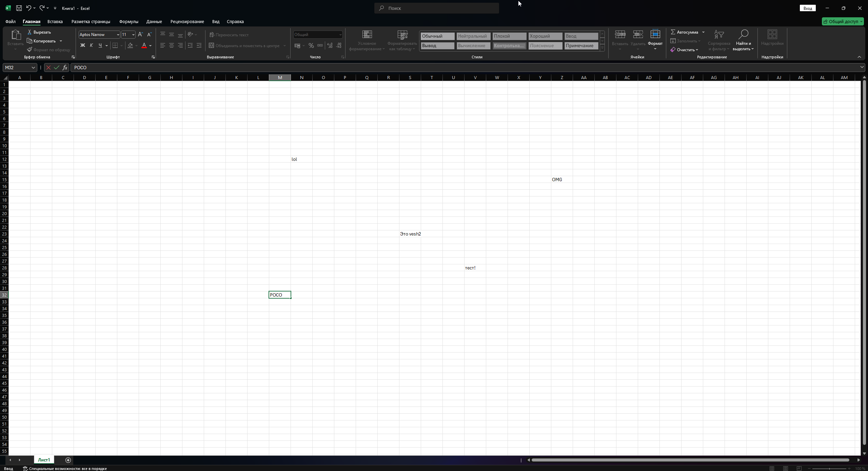Click column header Z
Screen dimensions: 868x471
tap(562, 78)
